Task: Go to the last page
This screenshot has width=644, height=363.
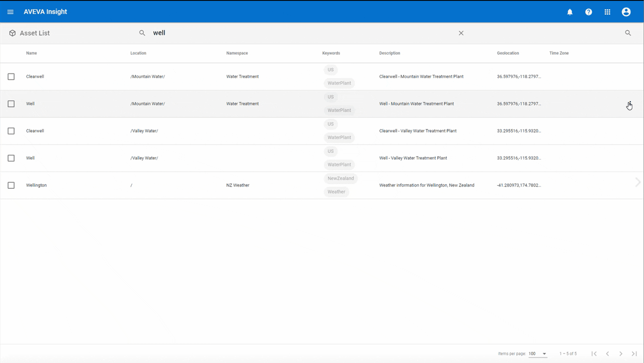Action: [634, 354]
